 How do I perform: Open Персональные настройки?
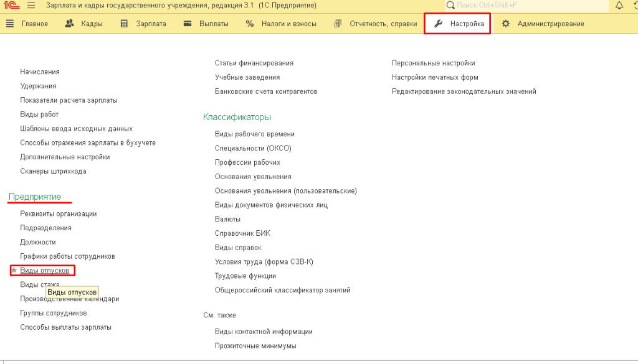click(433, 63)
